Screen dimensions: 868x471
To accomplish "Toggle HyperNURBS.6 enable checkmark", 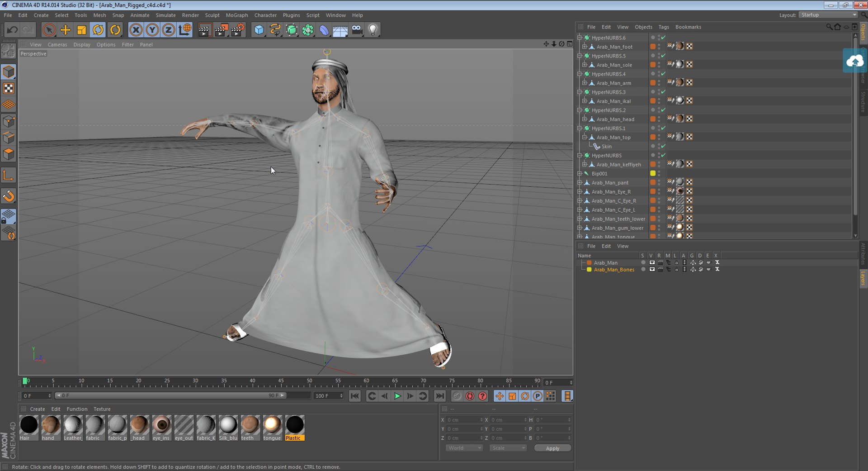I will pos(663,38).
